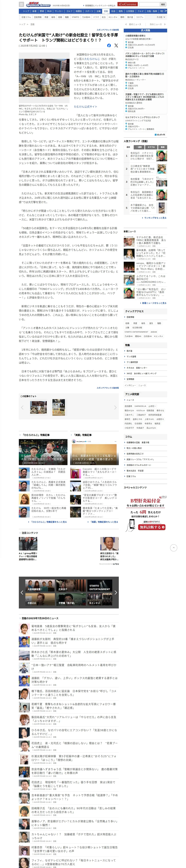Show next photo in article photo gallery
186x868 pixels.
pyautogui.click(x=115, y=407)
